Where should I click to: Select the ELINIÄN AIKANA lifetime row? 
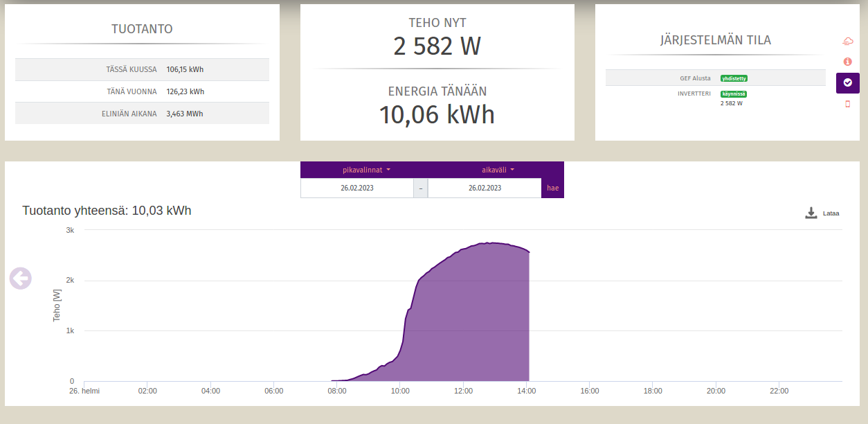[142, 114]
